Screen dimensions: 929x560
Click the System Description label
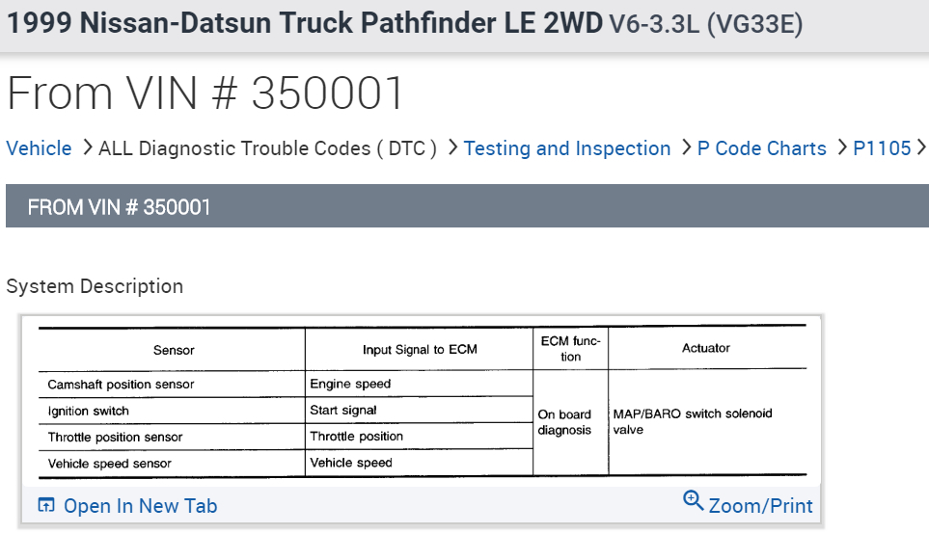95,286
